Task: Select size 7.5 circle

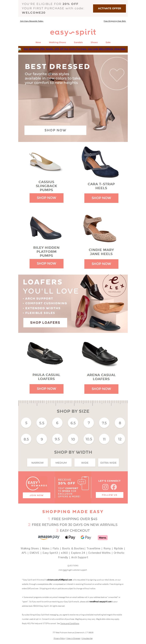Action: [104, 423]
